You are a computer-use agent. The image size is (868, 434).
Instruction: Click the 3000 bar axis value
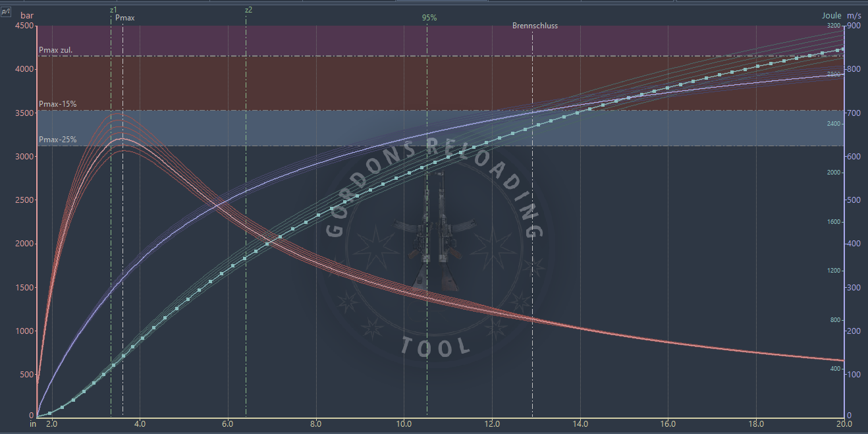24,157
